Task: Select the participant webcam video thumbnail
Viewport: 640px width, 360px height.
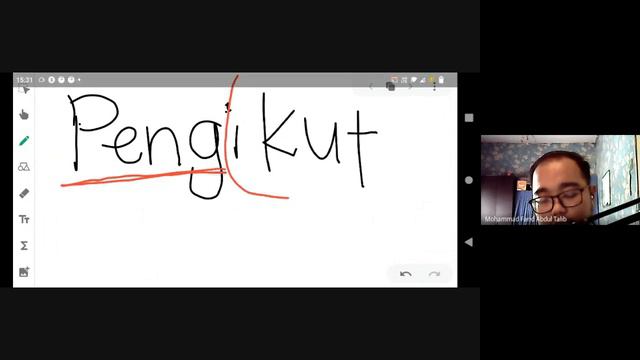Action: [560, 180]
